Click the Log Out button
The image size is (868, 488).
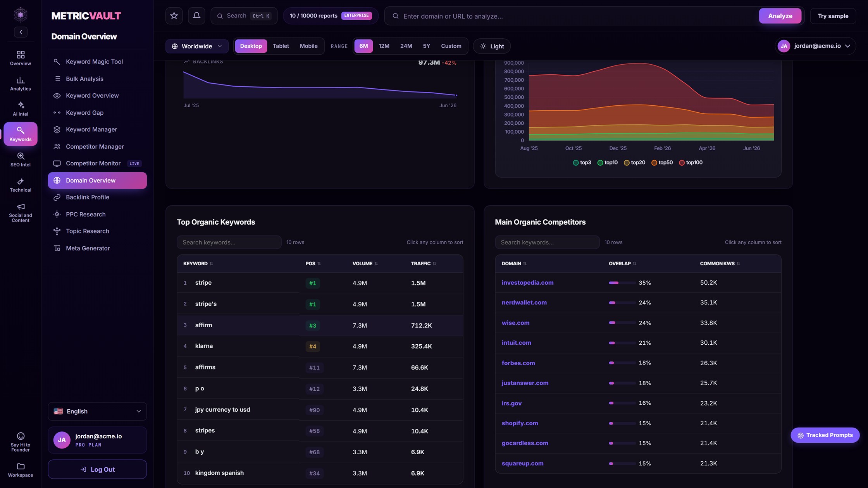[97, 469]
